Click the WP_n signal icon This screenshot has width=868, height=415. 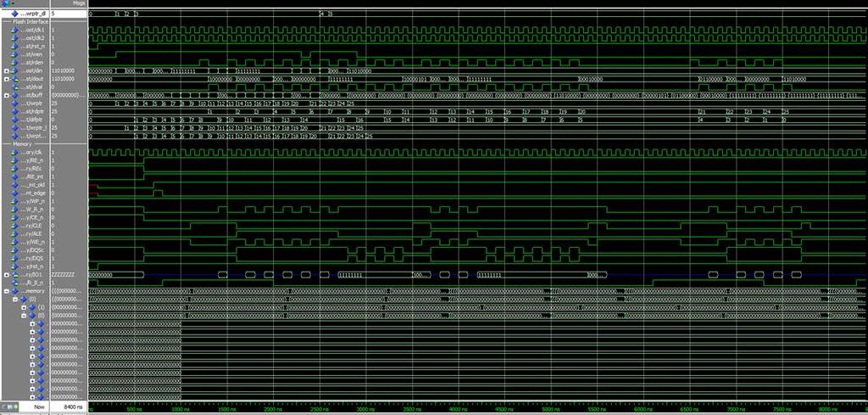(15, 201)
